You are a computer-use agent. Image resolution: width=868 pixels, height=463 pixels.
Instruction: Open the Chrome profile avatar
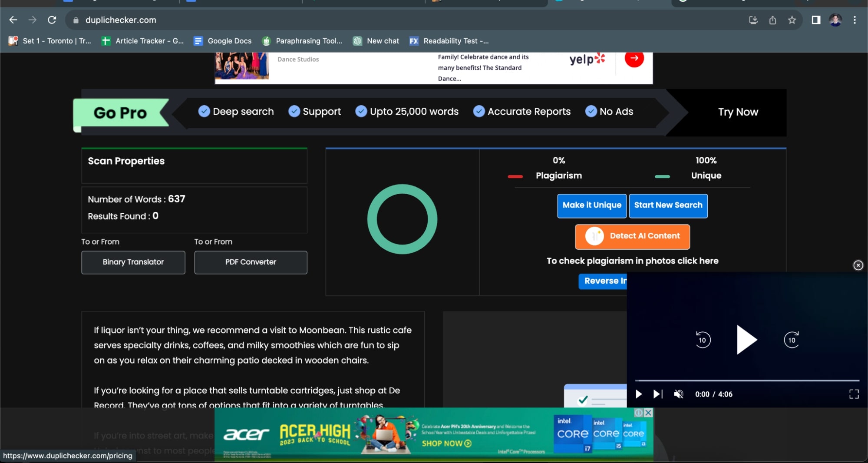pos(835,20)
